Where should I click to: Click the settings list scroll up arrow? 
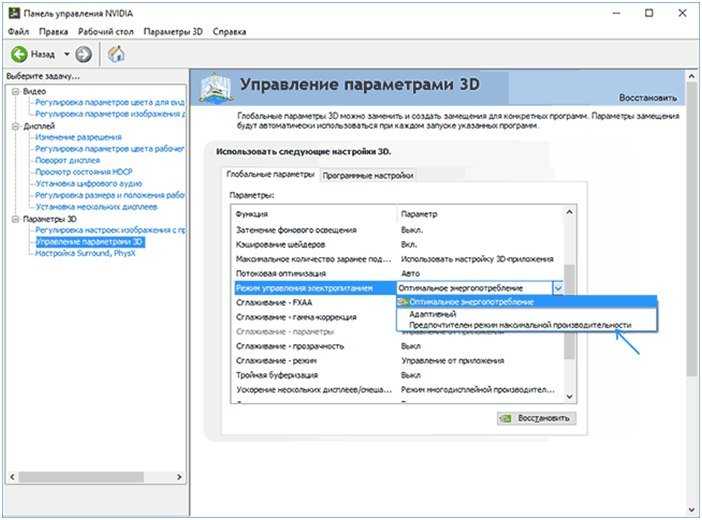point(570,212)
